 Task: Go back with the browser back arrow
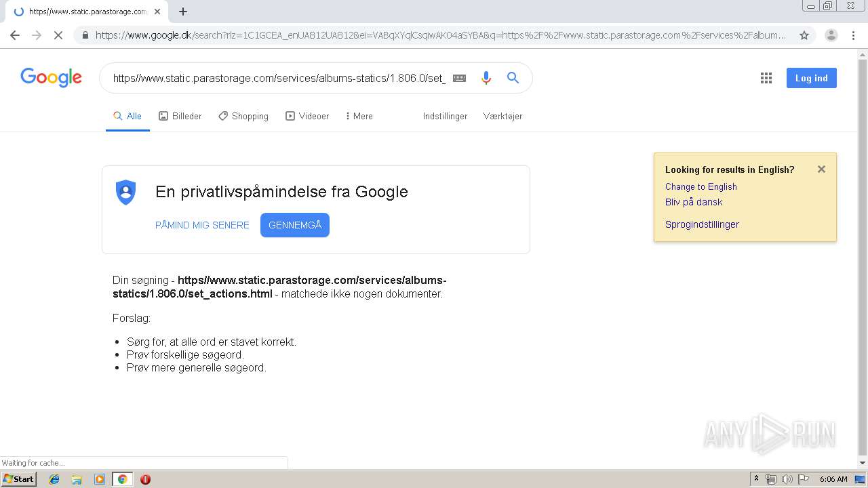pyautogui.click(x=15, y=35)
